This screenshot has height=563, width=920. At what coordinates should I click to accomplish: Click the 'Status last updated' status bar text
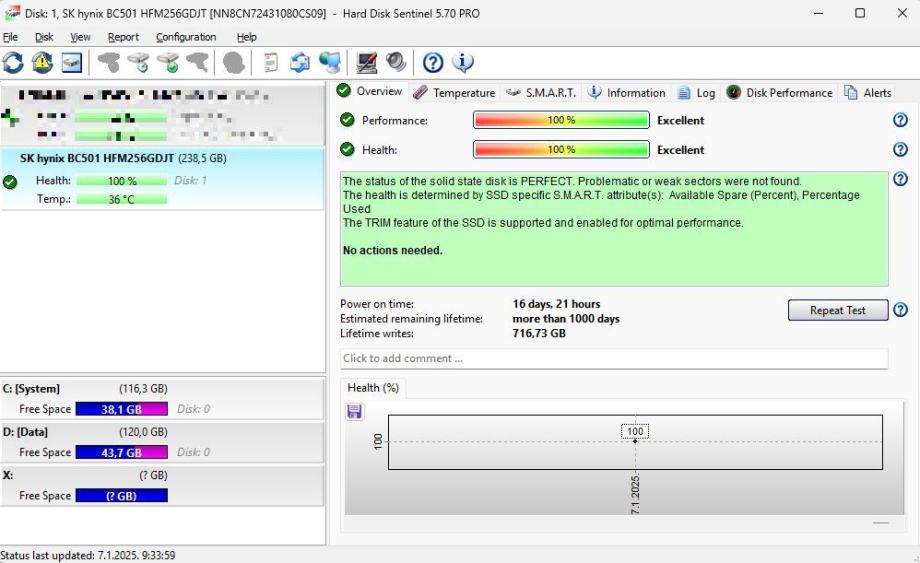87,555
